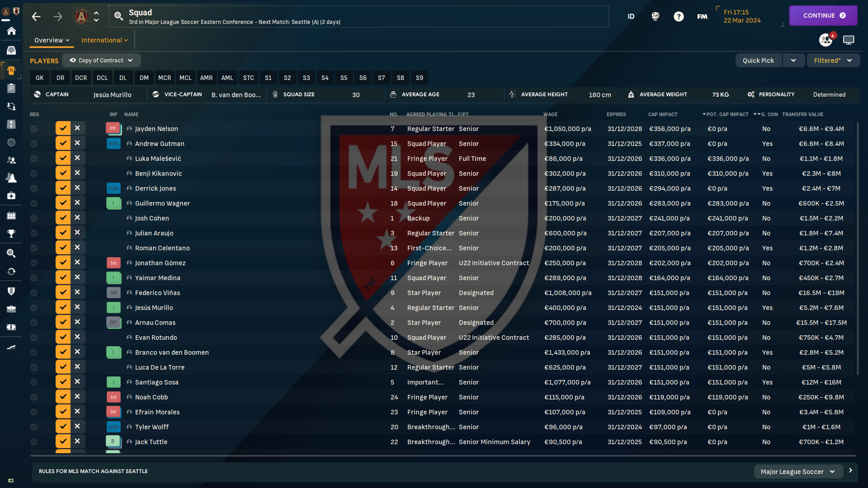This screenshot has height=488, width=868.
Task: Open the Schedule calendar icon in sidebar
Action: [x=11, y=216]
